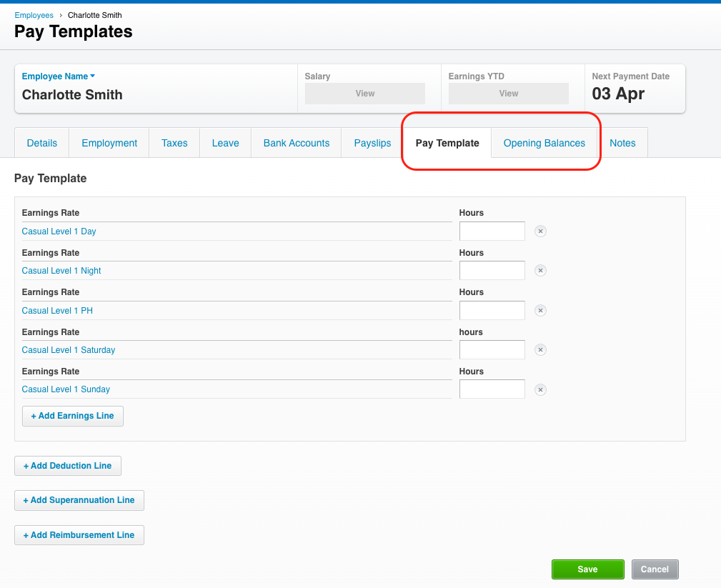Save the pay template
721x588 pixels.
(x=587, y=569)
